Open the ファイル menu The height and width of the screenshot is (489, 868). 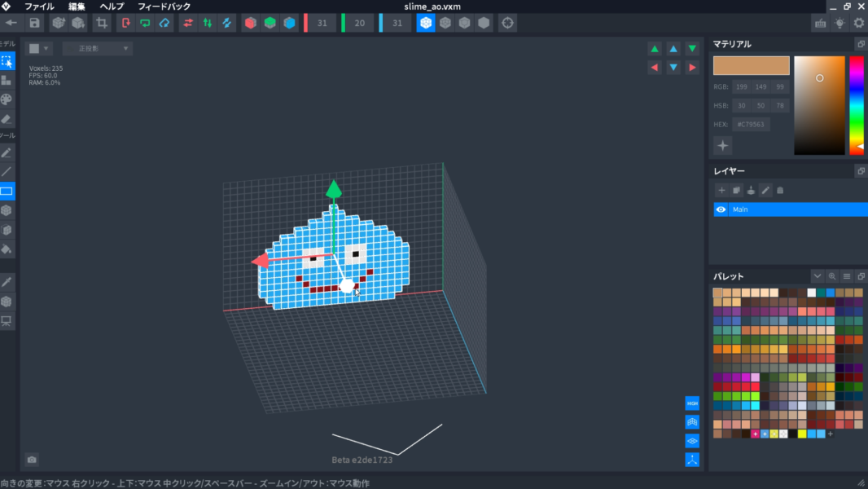[39, 7]
